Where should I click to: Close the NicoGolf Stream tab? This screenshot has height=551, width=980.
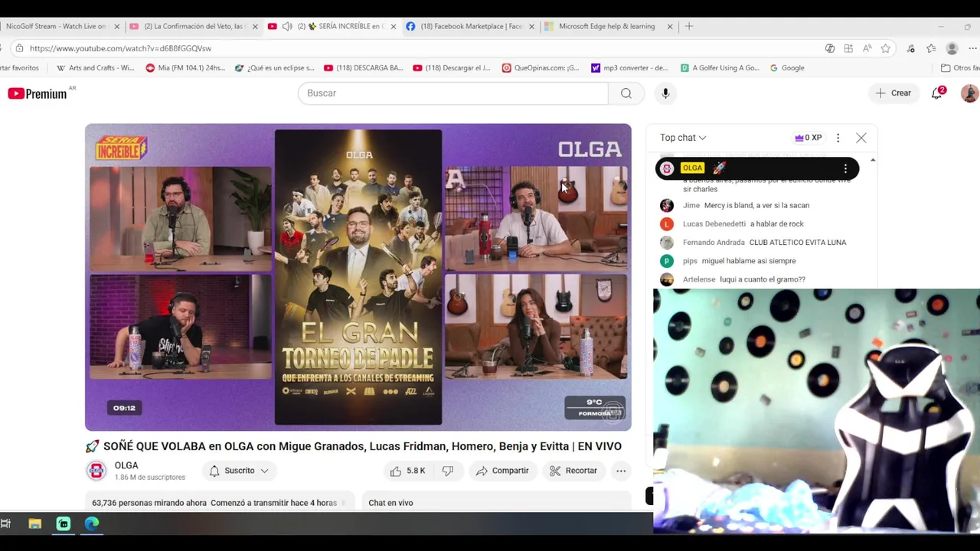click(x=117, y=26)
